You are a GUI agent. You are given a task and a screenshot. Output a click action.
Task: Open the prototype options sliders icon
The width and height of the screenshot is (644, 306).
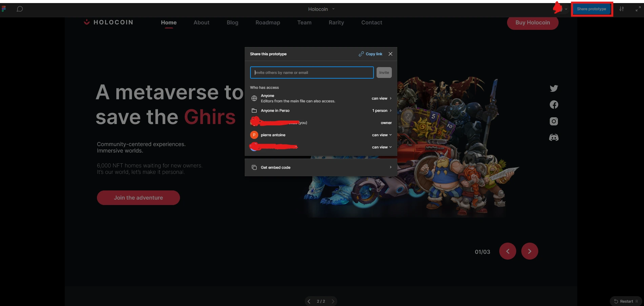[x=621, y=9]
